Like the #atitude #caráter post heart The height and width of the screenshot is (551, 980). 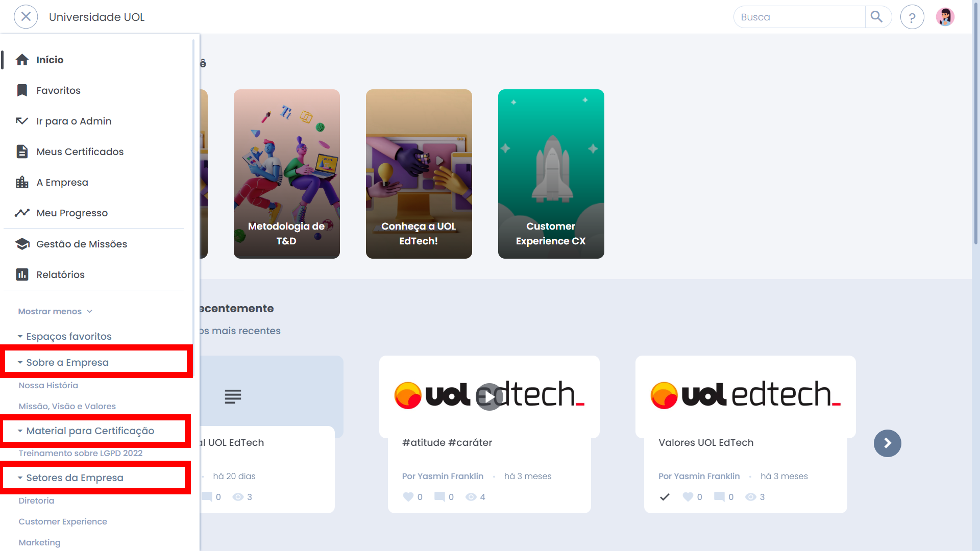point(408,497)
